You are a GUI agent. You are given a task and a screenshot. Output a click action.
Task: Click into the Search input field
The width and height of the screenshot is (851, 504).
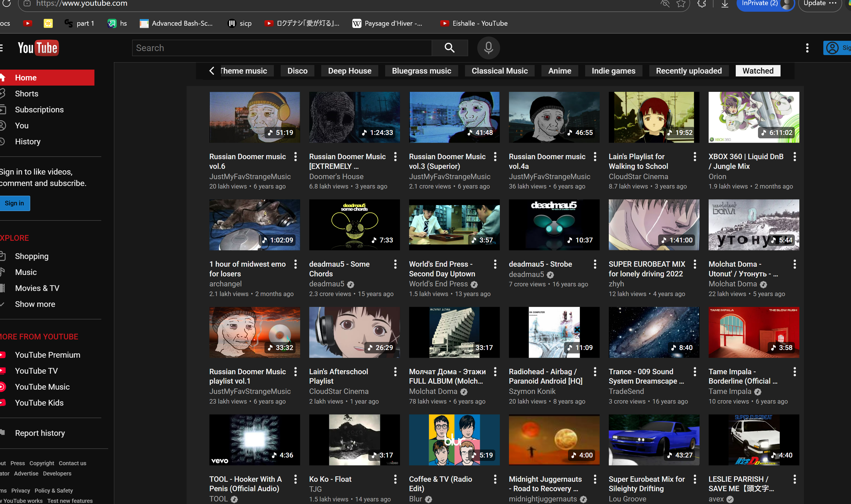coord(282,48)
